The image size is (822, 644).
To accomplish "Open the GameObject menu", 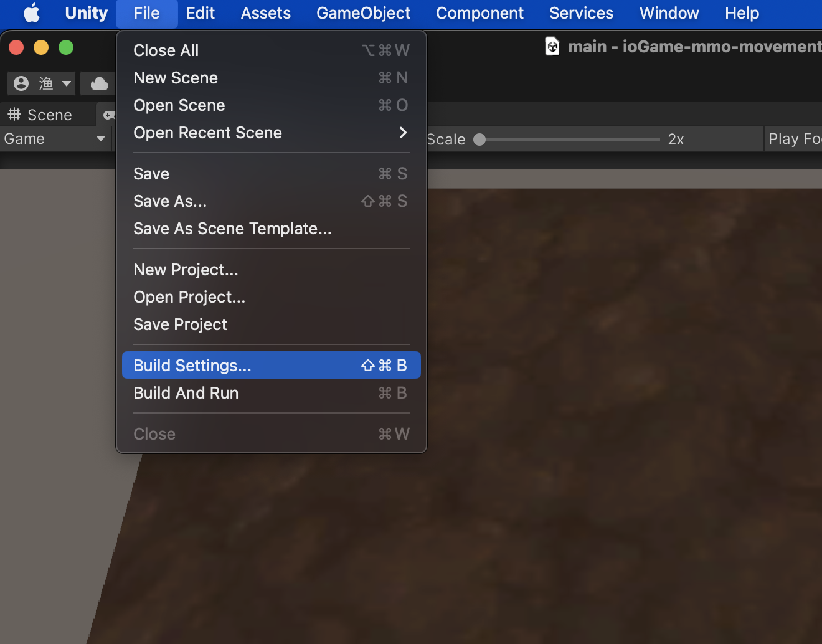I will (364, 13).
